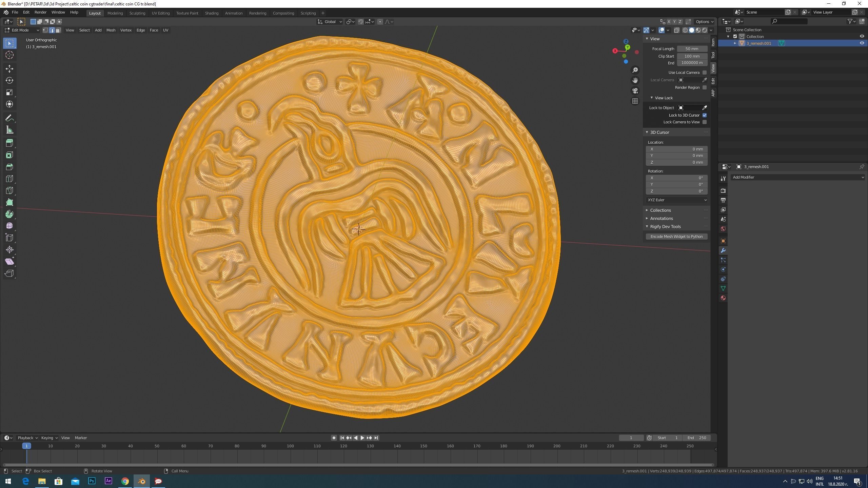Select the Spin tool

click(x=9, y=214)
